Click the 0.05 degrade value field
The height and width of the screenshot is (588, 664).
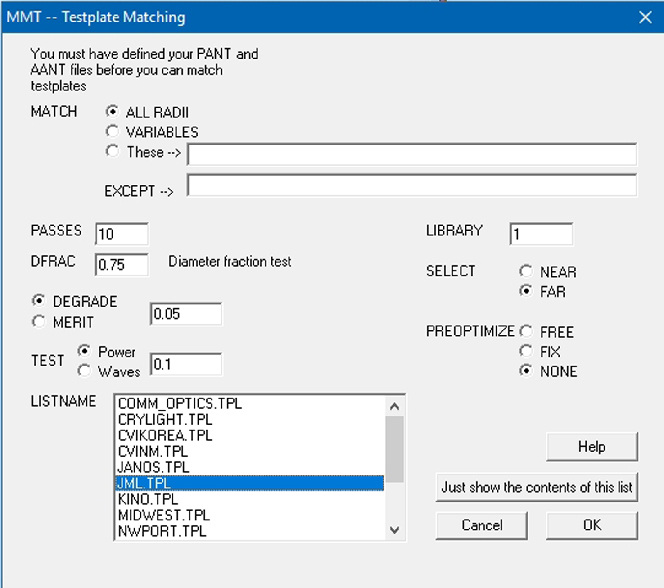pos(186,314)
